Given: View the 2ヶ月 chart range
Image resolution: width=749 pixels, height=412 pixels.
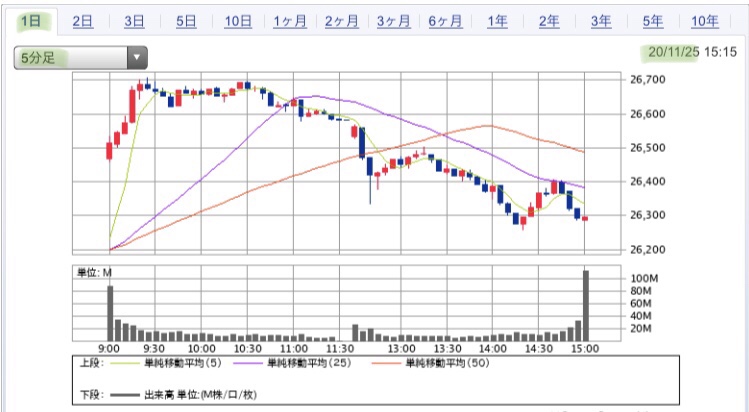Looking at the screenshot, I should [342, 21].
